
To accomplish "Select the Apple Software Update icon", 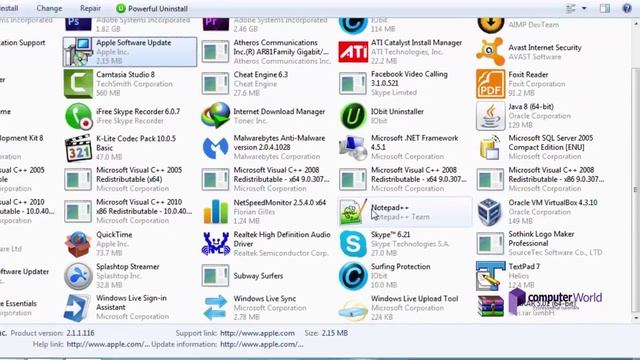I will tap(78, 52).
